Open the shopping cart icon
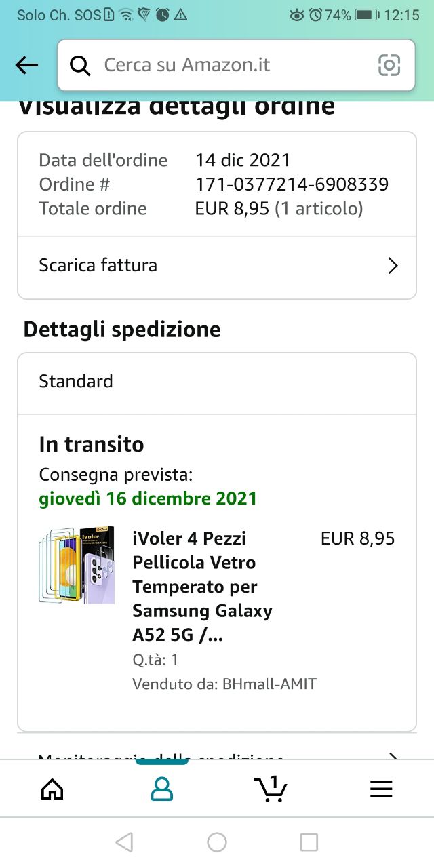 click(x=271, y=789)
